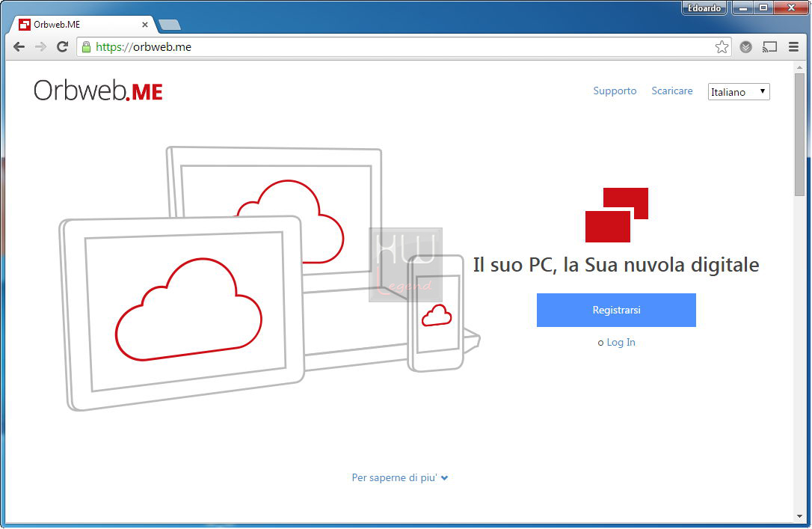Open the Chrome hamburger menu
812x529 pixels.
coord(793,47)
